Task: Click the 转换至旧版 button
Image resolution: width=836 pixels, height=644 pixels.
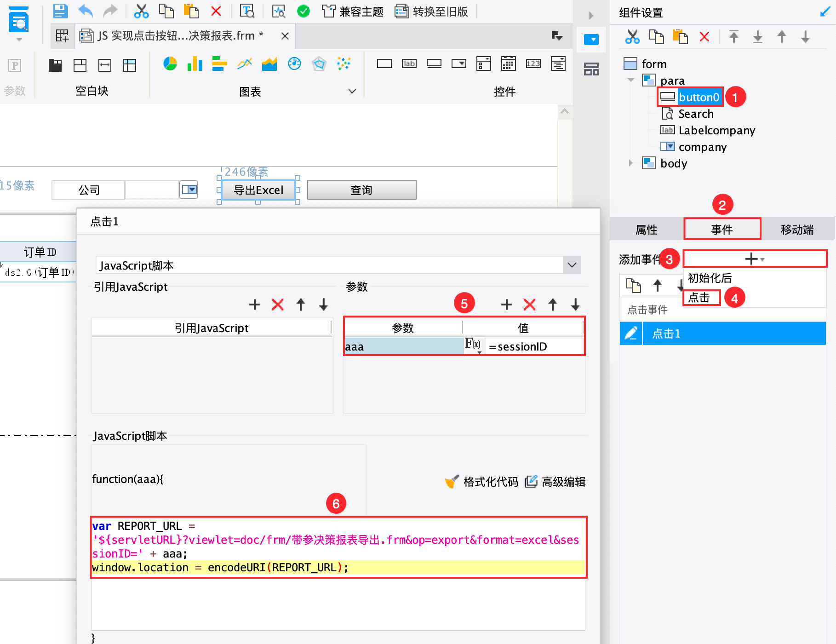Action: [x=432, y=11]
